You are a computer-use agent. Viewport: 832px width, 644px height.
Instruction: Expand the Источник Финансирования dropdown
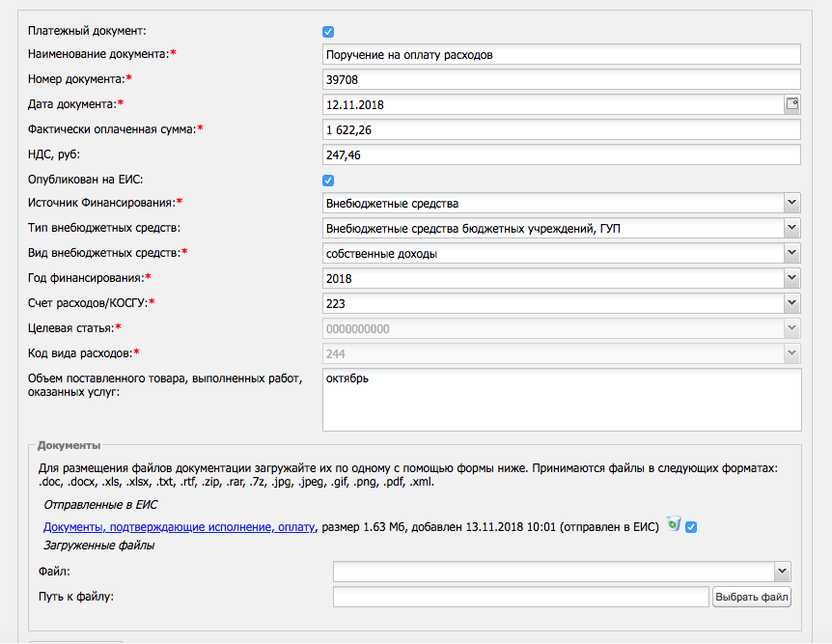(791, 203)
